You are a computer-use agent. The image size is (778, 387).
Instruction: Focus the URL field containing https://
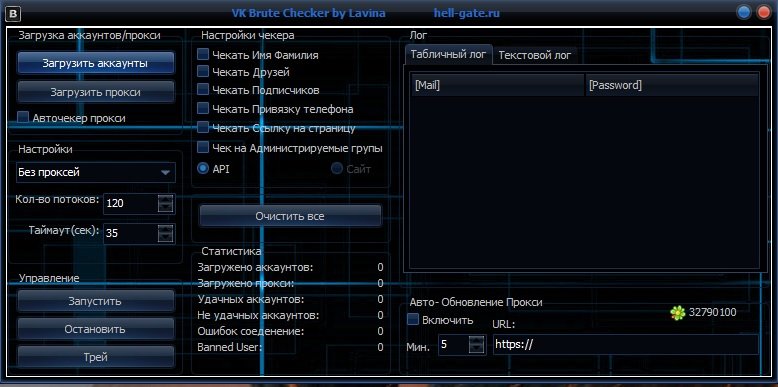click(626, 344)
